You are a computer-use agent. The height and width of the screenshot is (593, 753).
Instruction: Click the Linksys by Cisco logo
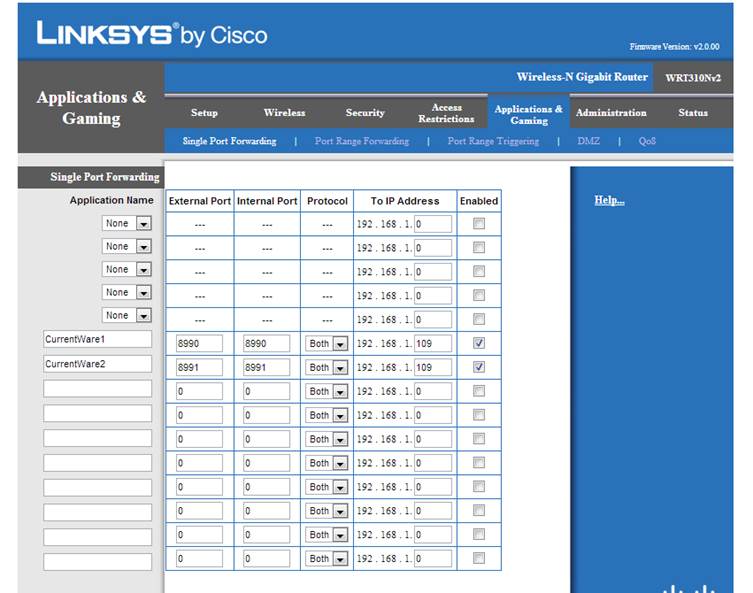tap(152, 34)
